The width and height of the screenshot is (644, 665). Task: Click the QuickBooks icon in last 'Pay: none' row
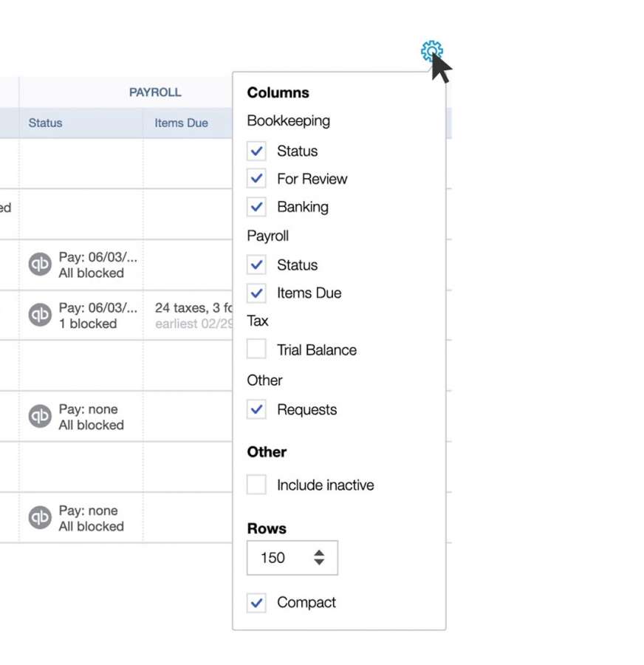point(41,517)
